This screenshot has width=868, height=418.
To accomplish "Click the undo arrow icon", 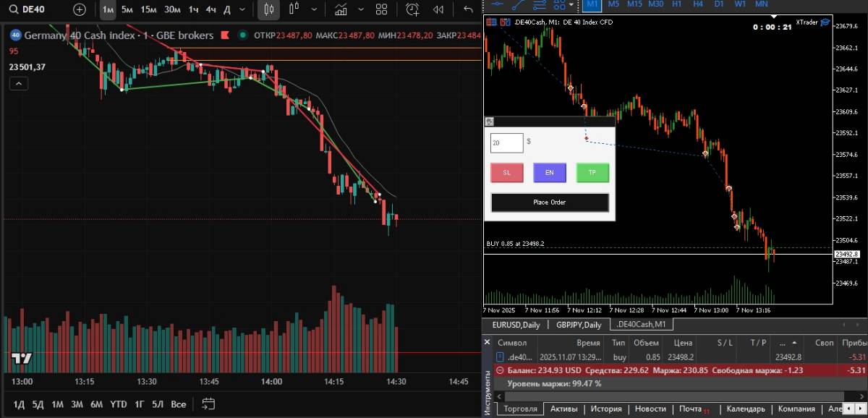I will 468,9.
